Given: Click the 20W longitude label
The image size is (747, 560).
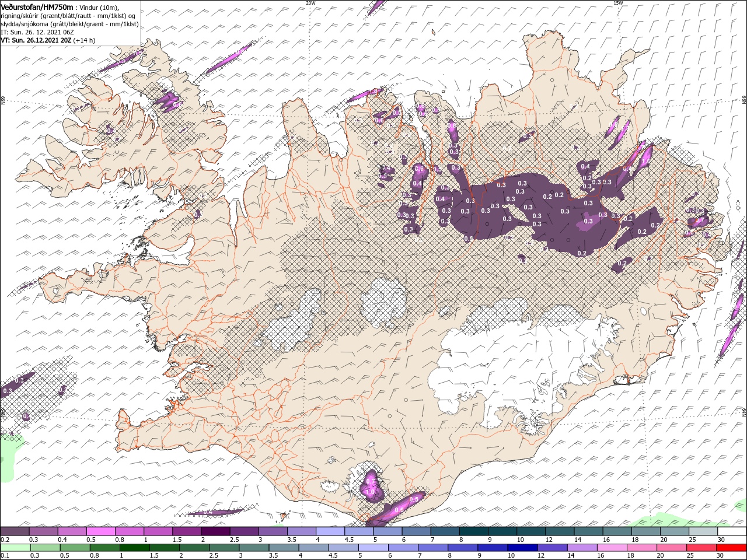Looking at the screenshot, I should point(310,3).
